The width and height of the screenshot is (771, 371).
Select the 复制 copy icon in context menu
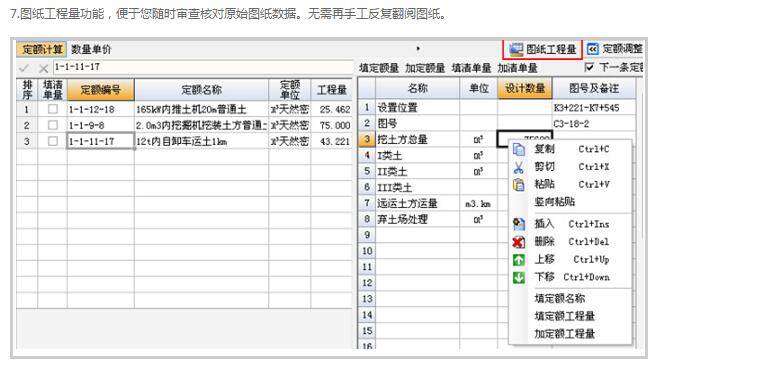pos(519,149)
